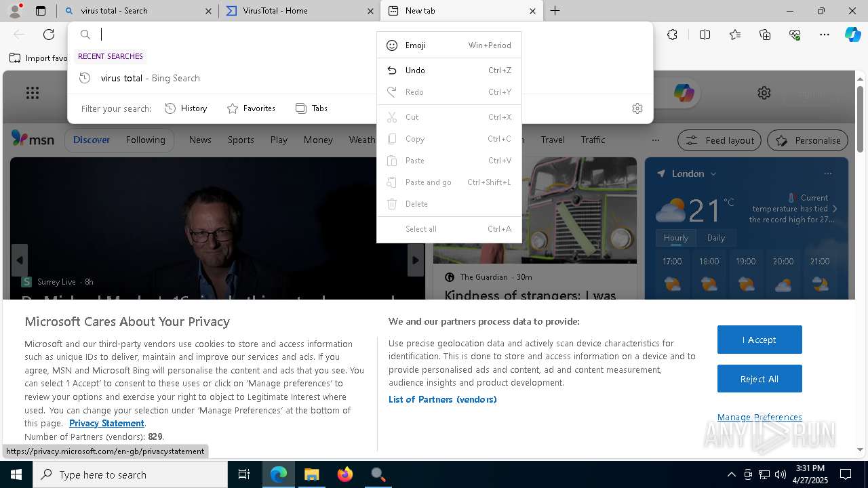868x488 pixels.
Task: Click taskbar Type here to search box
Action: pos(130,474)
